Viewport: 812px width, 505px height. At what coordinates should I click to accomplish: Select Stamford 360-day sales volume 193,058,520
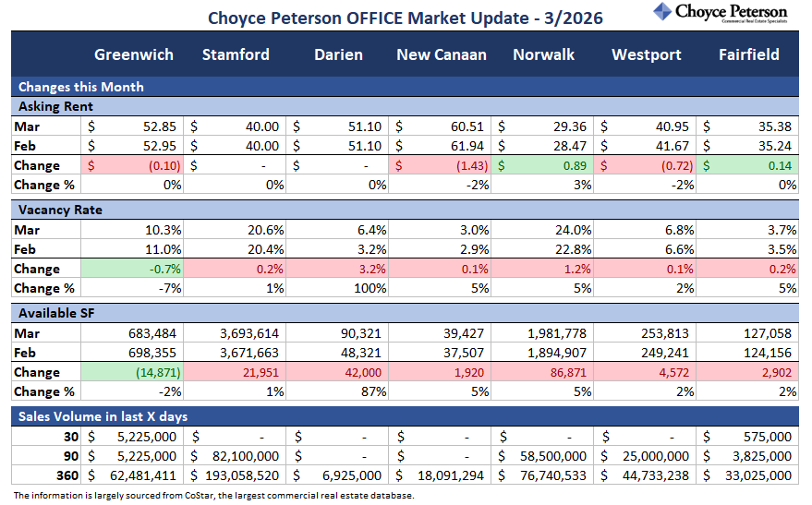point(235,475)
